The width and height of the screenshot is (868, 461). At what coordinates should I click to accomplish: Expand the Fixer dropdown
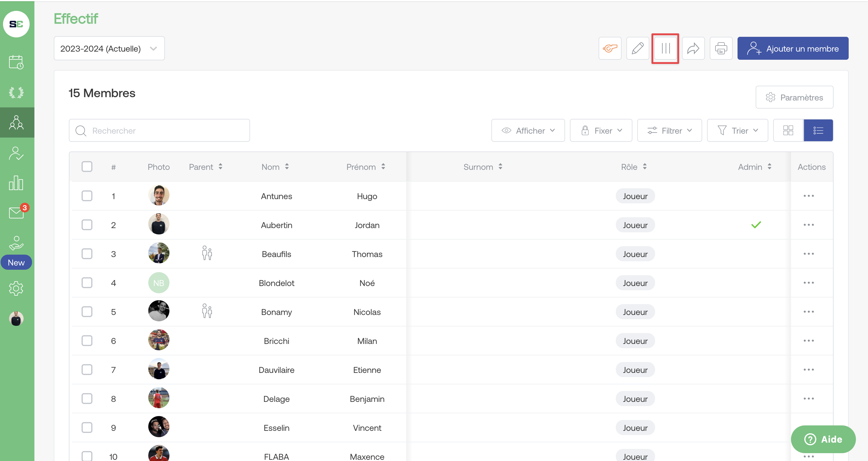(x=601, y=131)
